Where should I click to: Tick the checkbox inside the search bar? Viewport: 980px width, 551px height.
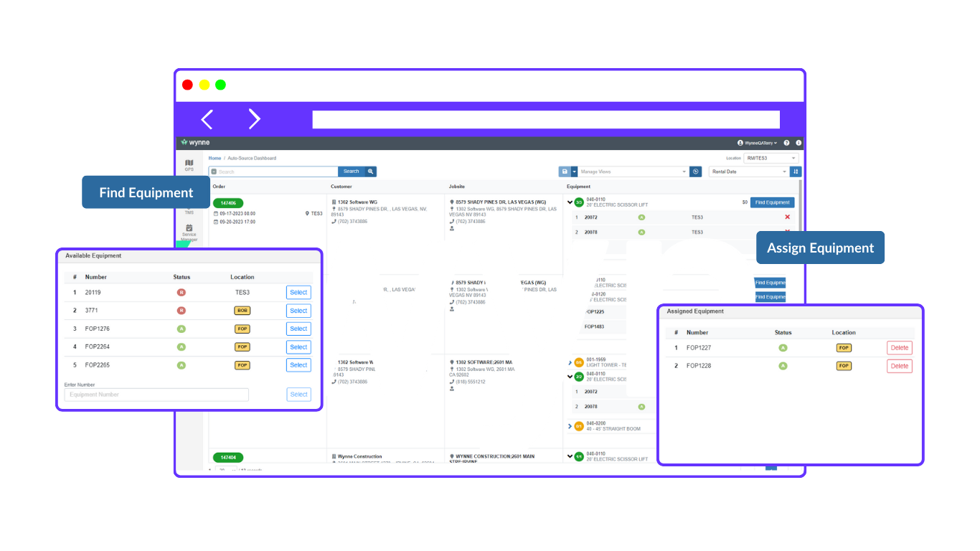click(213, 171)
